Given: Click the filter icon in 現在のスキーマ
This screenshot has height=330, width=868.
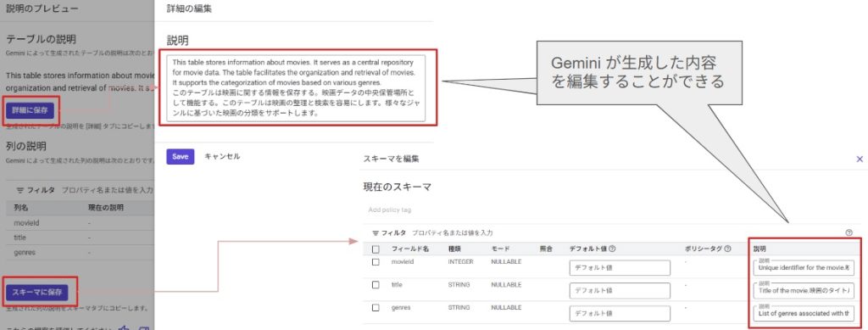Looking at the screenshot, I should pos(376,233).
